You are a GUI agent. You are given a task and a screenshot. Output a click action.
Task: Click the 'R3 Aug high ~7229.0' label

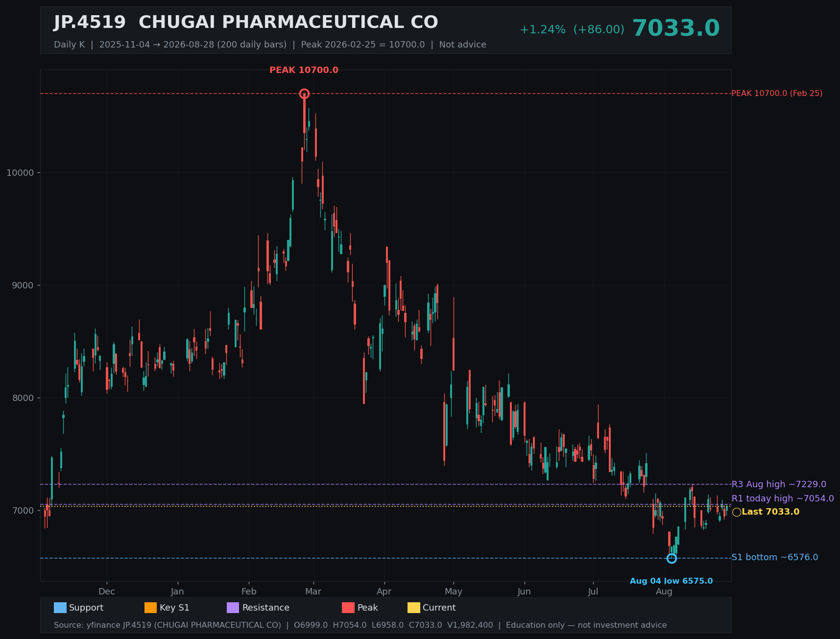point(779,484)
